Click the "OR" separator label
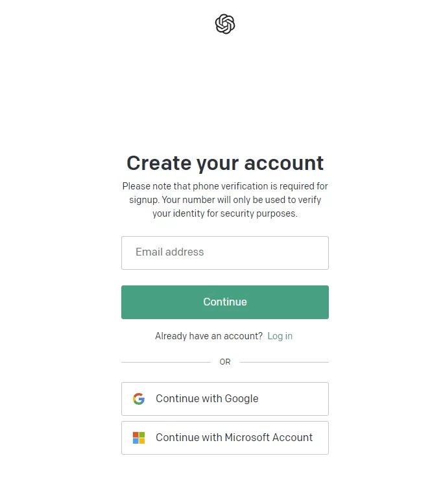The height and width of the screenshot is (504, 443). [225, 362]
